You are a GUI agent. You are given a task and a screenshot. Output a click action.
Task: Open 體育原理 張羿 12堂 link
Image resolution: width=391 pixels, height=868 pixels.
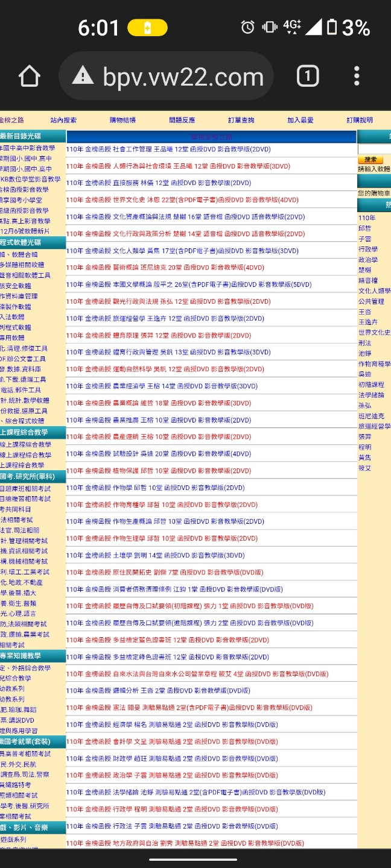[159, 335]
